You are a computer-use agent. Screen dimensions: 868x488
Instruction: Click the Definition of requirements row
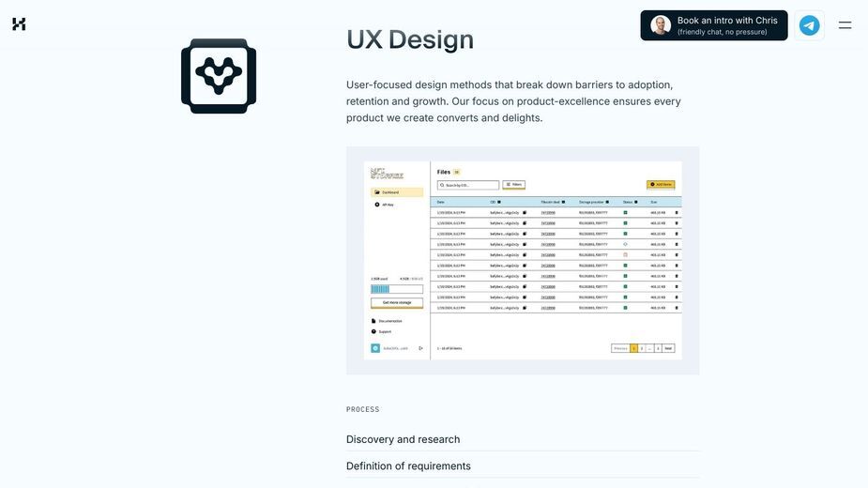523,465
